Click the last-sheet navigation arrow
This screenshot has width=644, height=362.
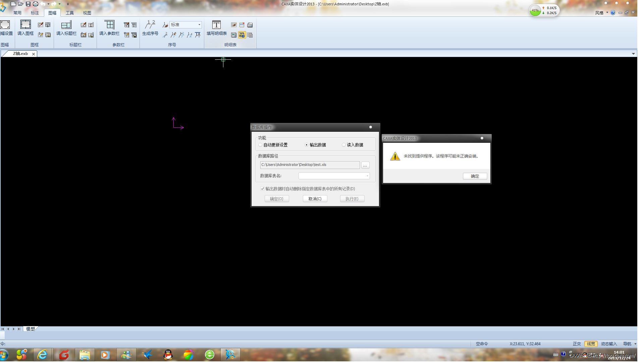19,329
